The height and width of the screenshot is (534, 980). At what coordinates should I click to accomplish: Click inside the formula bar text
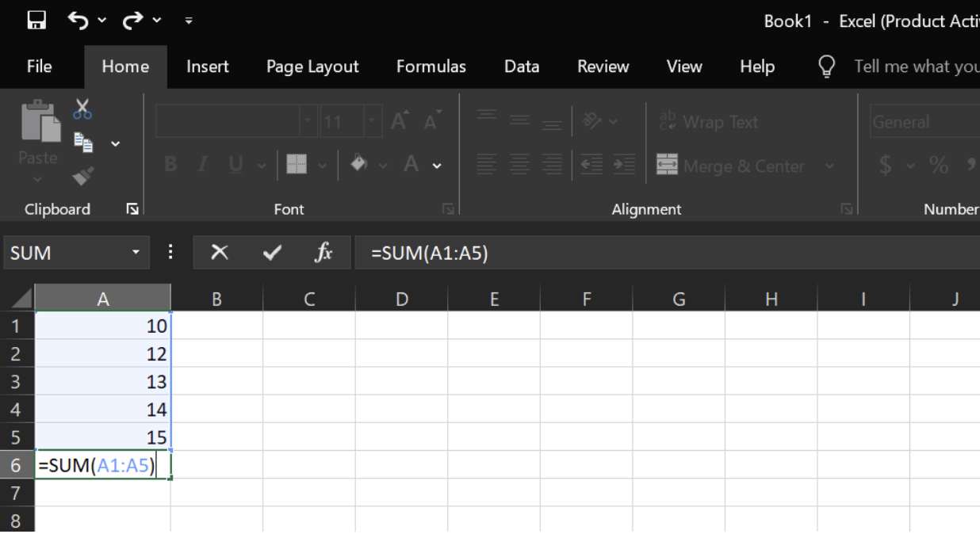tap(431, 254)
